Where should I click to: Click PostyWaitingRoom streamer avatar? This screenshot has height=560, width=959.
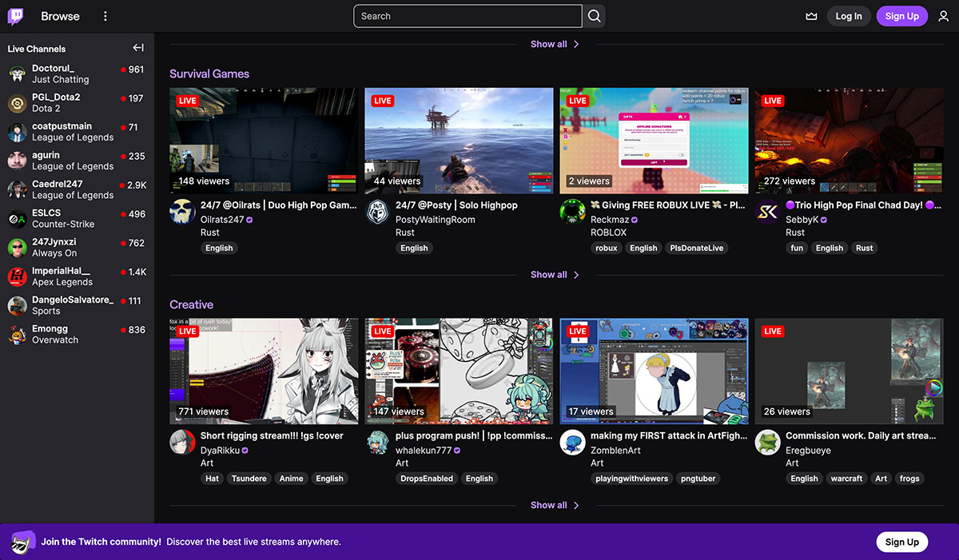(377, 212)
